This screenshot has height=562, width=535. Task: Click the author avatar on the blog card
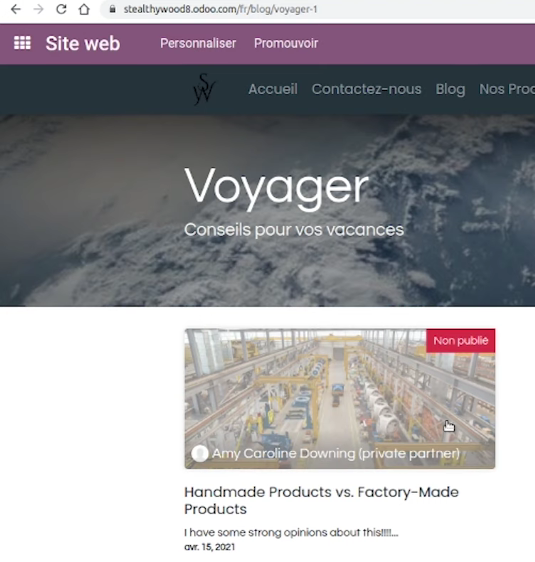click(x=200, y=454)
